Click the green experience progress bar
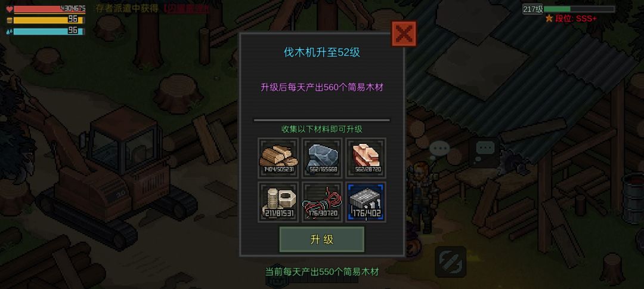This screenshot has height=289, width=644. tap(579, 9)
